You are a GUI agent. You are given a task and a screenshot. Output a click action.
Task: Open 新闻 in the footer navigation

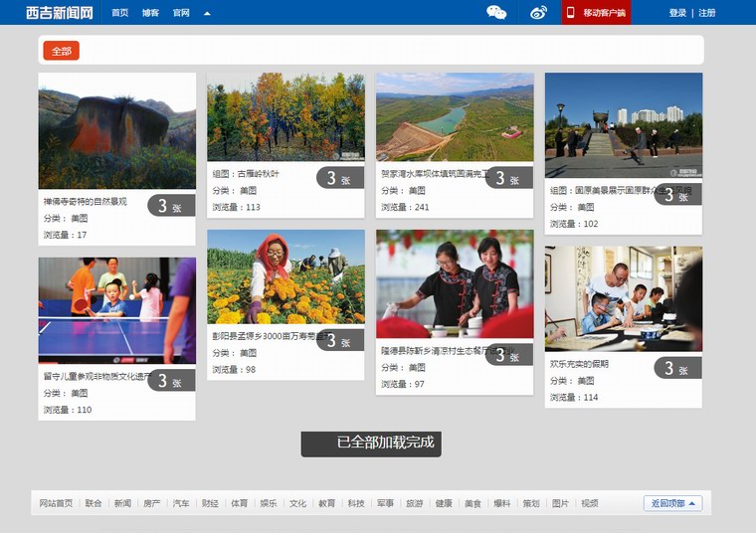(x=123, y=503)
